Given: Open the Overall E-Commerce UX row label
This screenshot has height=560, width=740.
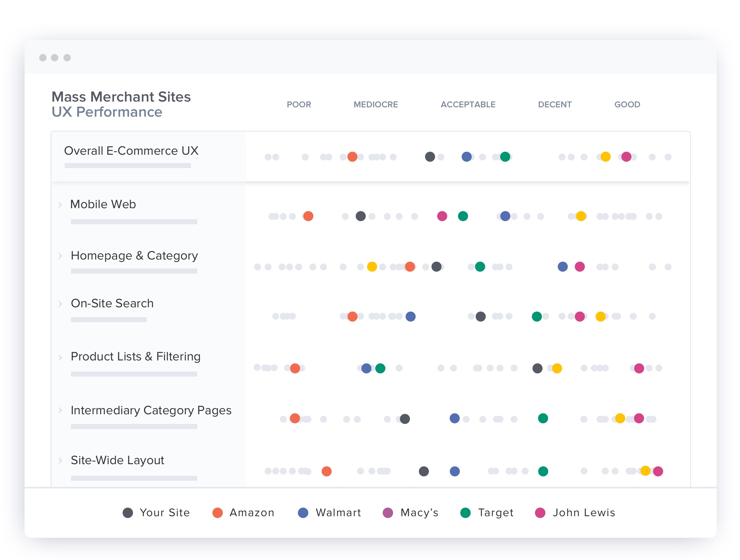Looking at the screenshot, I should coord(131,151).
